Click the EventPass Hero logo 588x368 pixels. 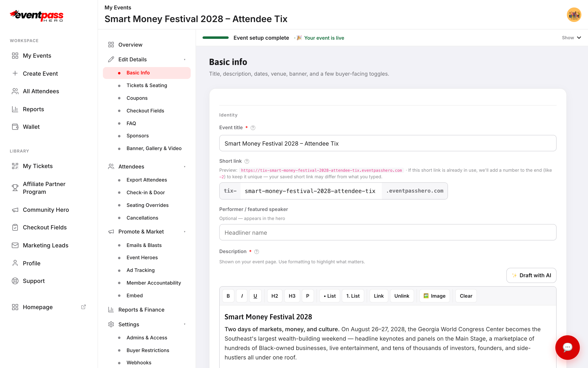37,16
